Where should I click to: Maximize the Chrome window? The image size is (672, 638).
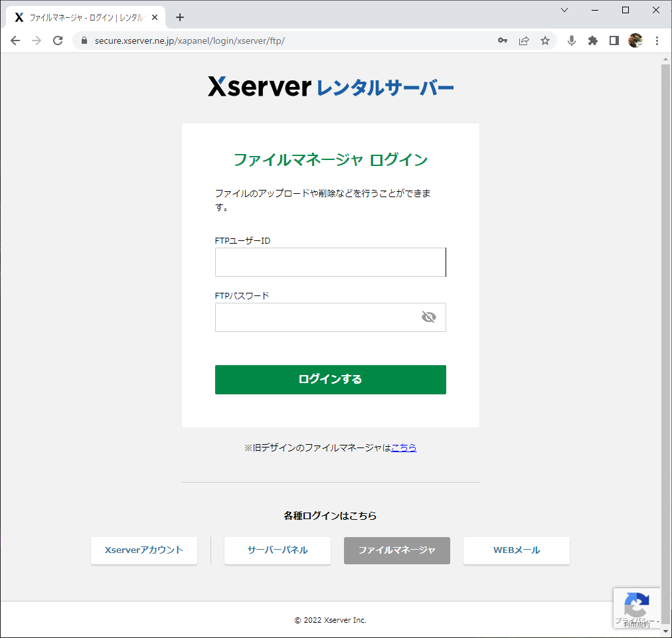tap(626, 10)
